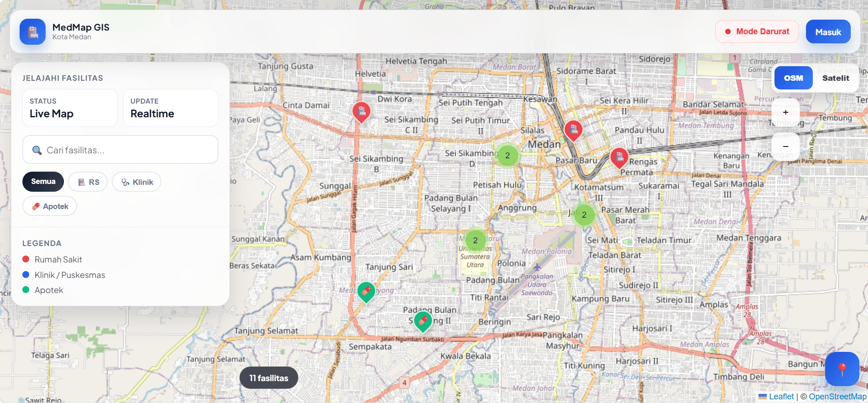Click the LEGENDA heading
The height and width of the screenshot is (403, 868).
pyautogui.click(x=42, y=243)
